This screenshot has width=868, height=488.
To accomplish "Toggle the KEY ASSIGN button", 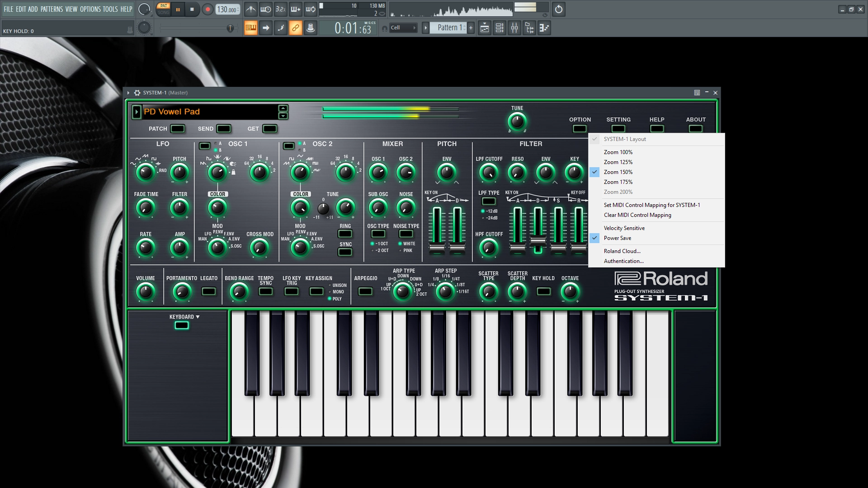I will coord(316,291).
